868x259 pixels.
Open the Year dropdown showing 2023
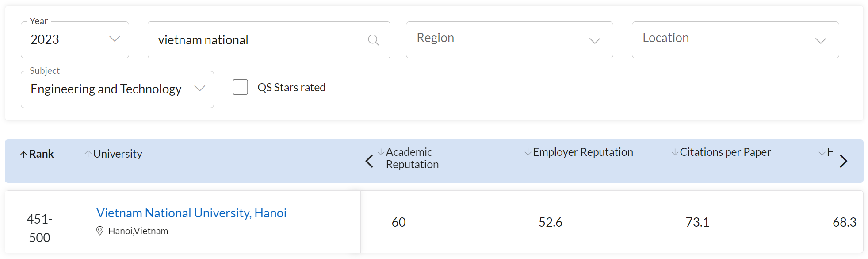pyautogui.click(x=75, y=40)
